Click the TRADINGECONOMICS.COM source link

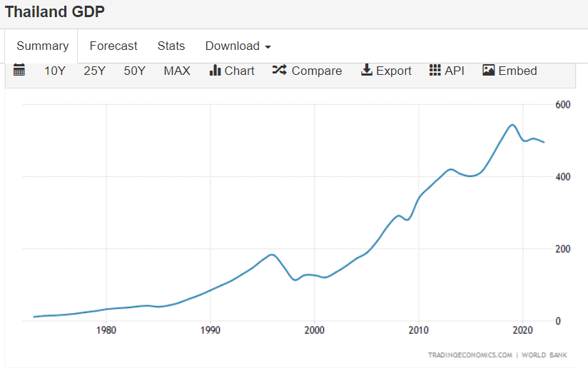point(470,354)
